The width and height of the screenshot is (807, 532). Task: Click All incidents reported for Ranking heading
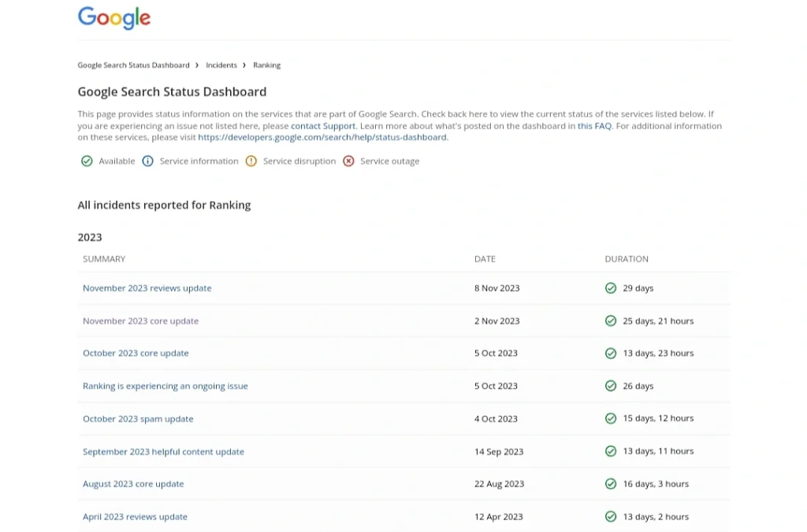(x=164, y=205)
